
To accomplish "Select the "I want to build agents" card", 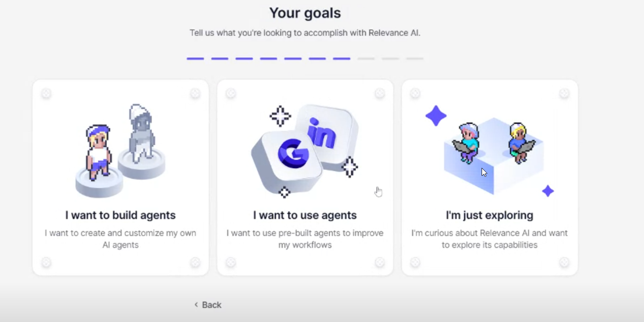I will point(120,176).
